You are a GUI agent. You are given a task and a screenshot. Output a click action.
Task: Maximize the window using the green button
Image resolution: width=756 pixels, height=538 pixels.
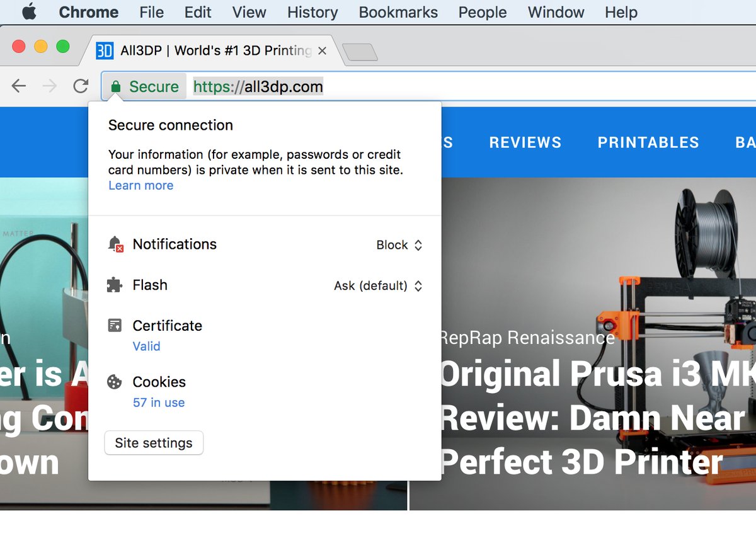tap(63, 47)
